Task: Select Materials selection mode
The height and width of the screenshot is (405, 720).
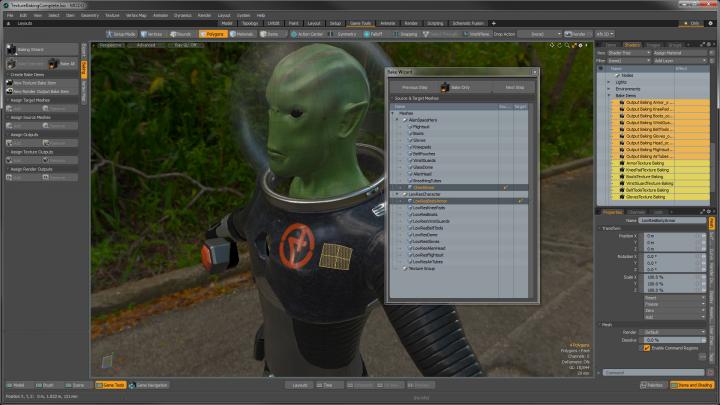Action: click(x=241, y=33)
